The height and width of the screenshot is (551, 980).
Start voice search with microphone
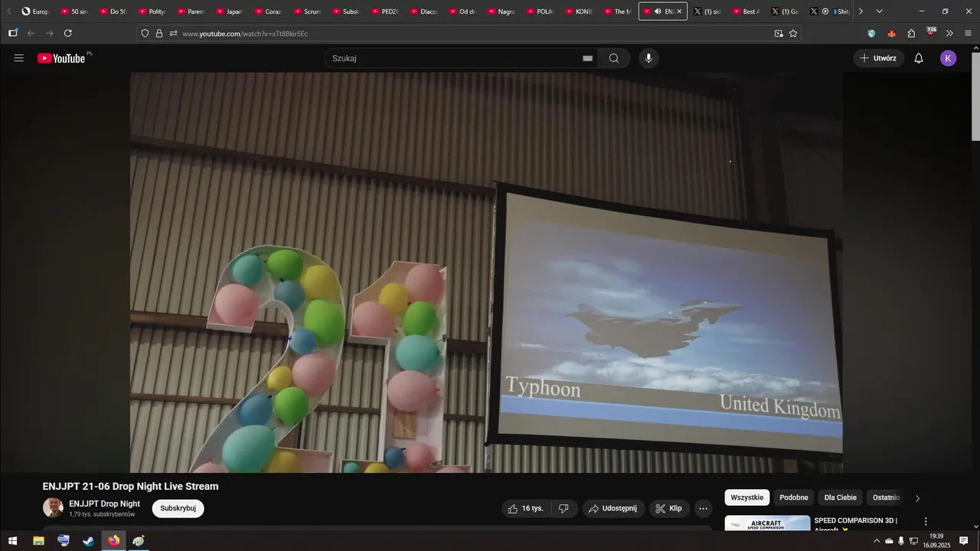coord(648,58)
